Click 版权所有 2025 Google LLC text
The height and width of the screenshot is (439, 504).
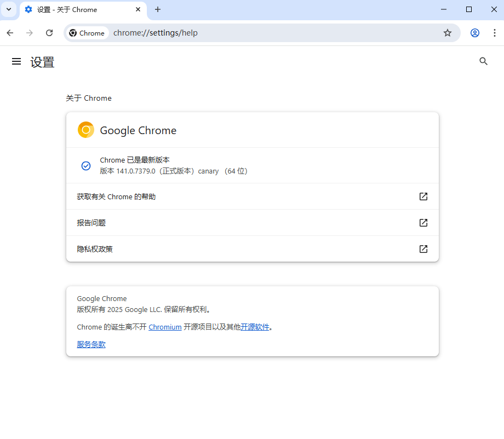(x=144, y=310)
